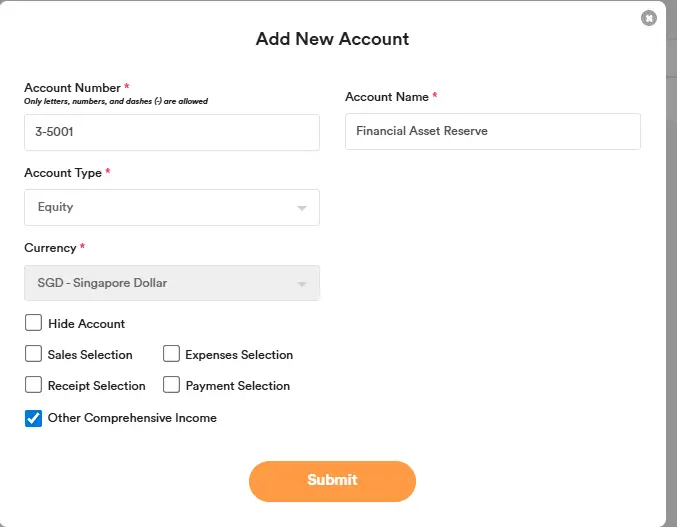The image size is (677, 527).
Task: Toggle the Receipt Selection checkbox
Action: pos(33,385)
